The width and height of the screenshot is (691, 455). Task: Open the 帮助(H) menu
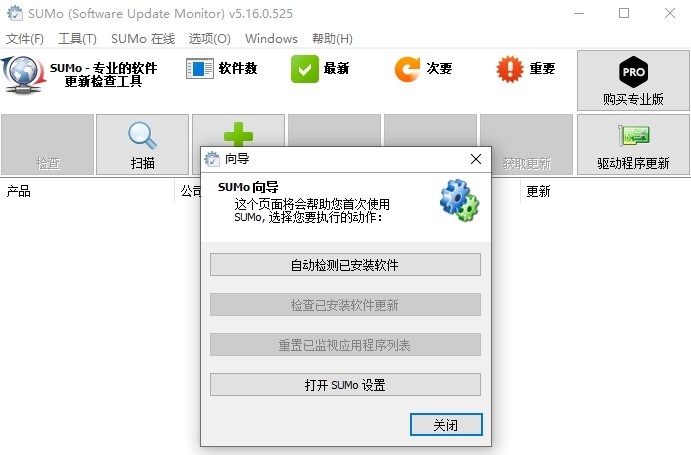(x=332, y=39)
